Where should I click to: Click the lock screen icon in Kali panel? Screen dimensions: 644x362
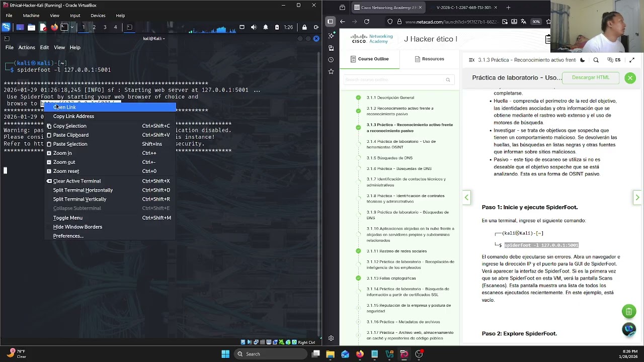tap(304, 27)
